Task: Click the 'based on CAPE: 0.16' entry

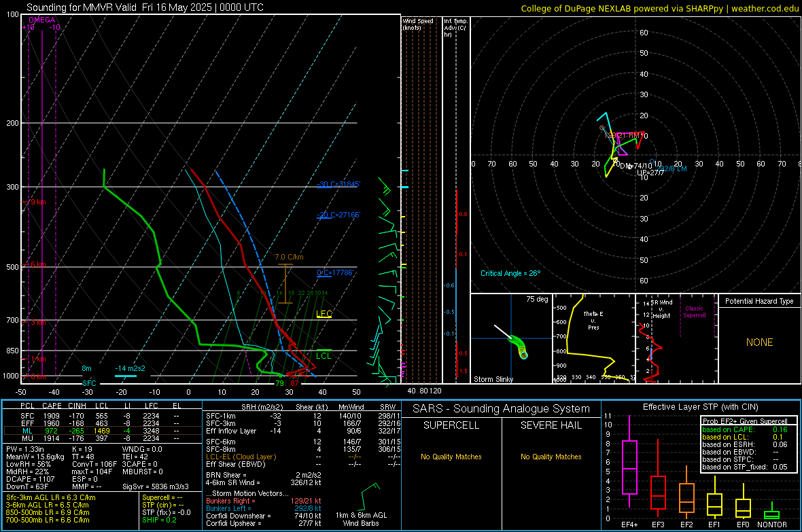Action: tap(745, 429)
